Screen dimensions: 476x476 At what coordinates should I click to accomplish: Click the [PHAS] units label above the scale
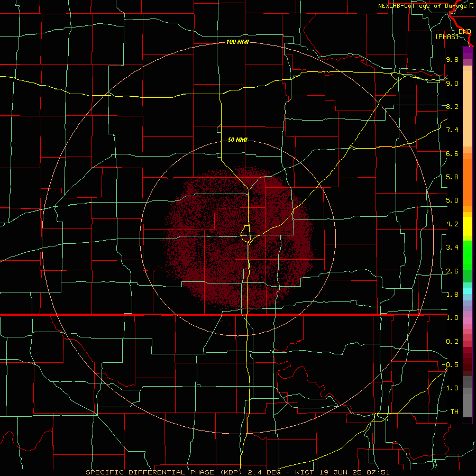pos(447,36)
